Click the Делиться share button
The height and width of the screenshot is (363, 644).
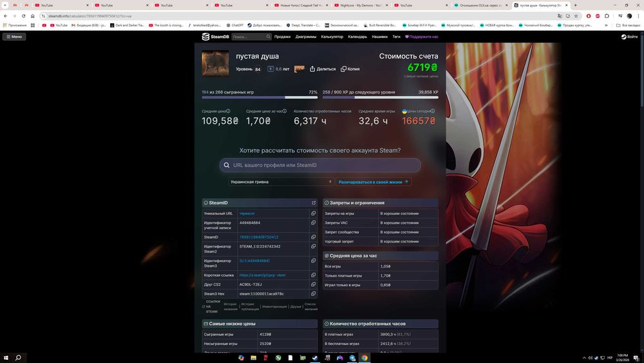pos(323,69)
